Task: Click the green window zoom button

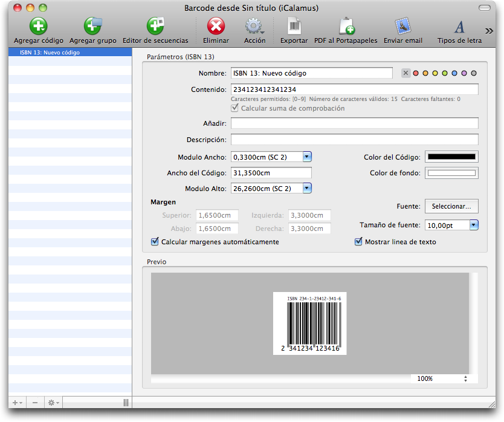Action: (43, 8)
